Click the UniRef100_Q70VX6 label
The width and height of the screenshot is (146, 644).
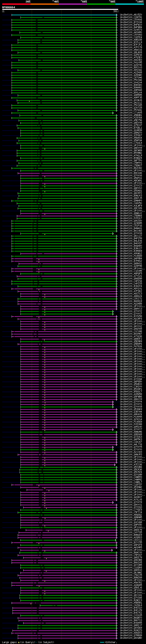tap(131, 175)
